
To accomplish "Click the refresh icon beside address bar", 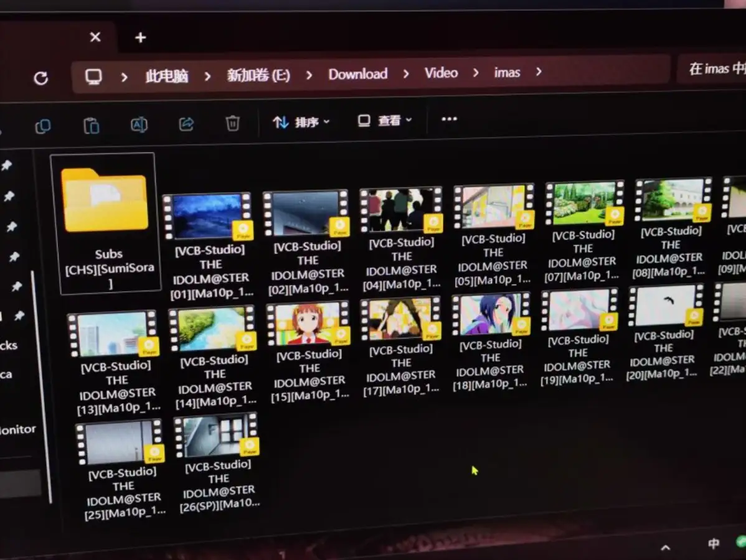I will click(x=41, y=78).
